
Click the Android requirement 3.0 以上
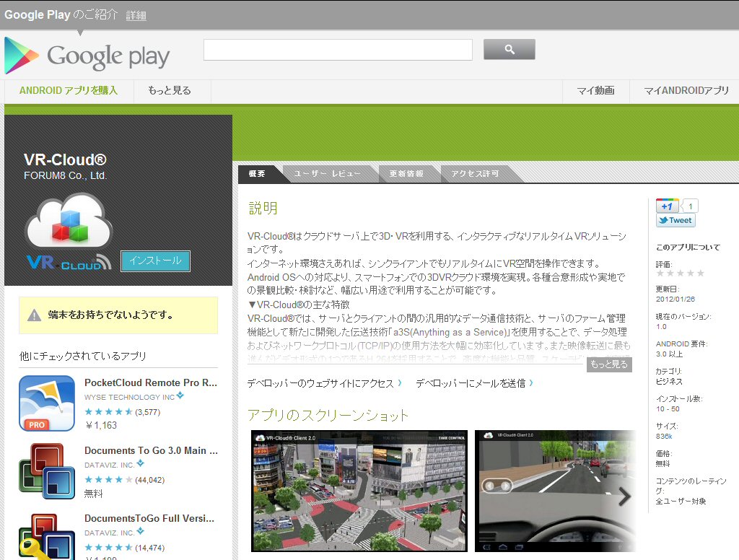(669, 354)
